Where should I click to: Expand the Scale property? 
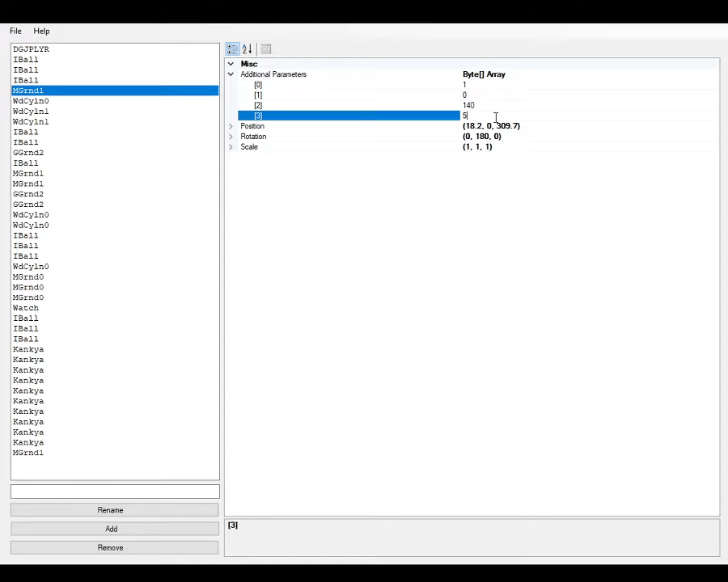(x=231, y=146)
